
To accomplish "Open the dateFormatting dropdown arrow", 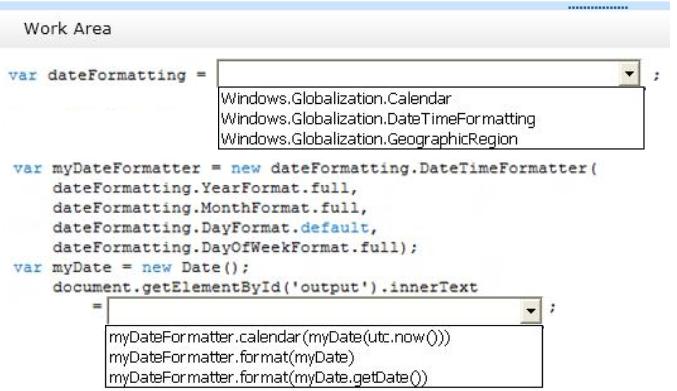I will (x=630, y=74).
